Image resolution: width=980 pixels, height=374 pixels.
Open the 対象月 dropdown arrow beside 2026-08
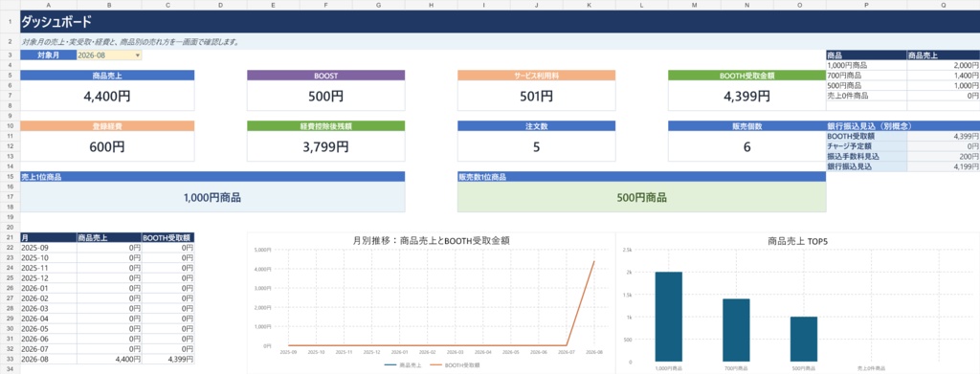click(x=138, y=55)
